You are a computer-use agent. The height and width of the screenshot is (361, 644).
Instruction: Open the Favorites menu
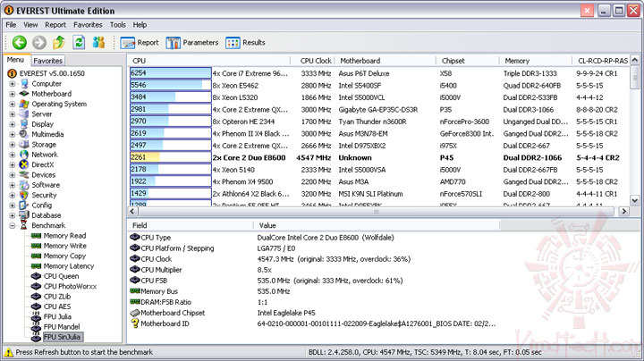point(88,25)
